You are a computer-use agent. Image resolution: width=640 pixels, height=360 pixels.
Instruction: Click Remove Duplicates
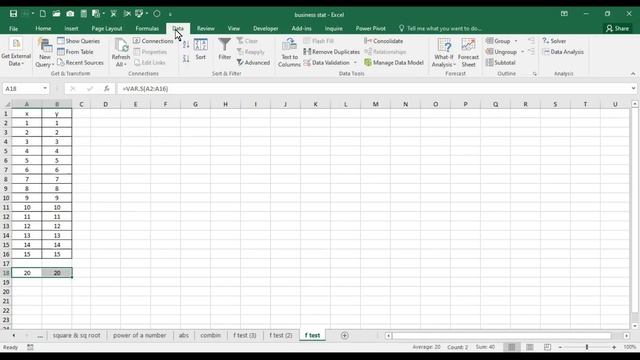point(331,52)
